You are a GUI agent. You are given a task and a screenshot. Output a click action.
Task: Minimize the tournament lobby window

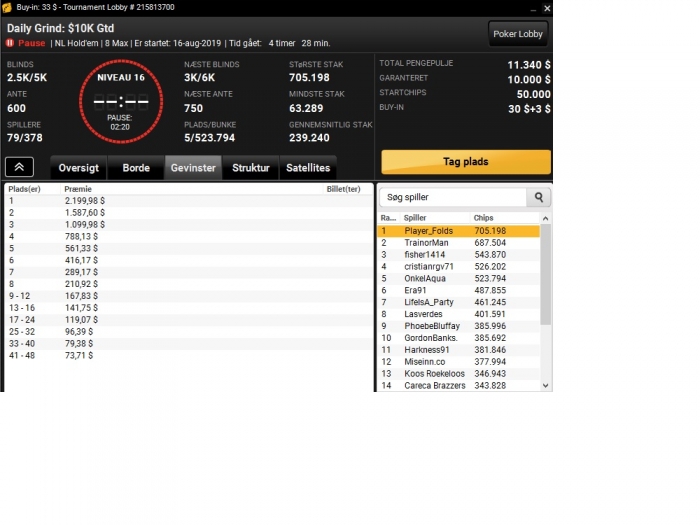point(533,8)
